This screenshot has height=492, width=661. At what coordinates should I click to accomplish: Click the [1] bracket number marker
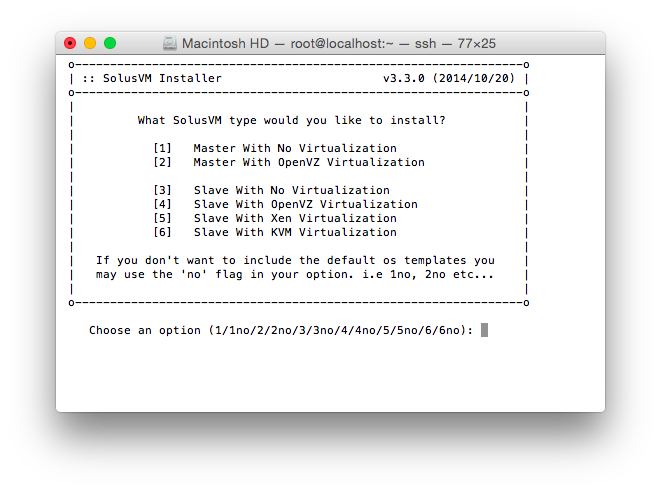coord(162,148)
